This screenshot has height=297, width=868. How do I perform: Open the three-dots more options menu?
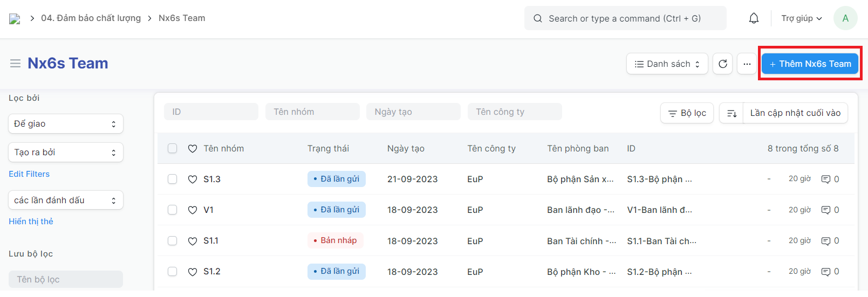coord(747,64)
